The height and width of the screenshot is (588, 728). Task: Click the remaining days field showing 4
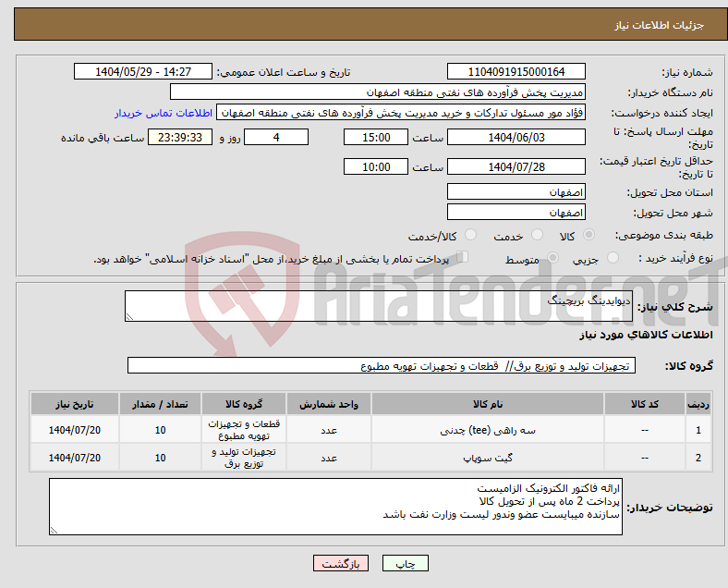[x=276, y=138]
